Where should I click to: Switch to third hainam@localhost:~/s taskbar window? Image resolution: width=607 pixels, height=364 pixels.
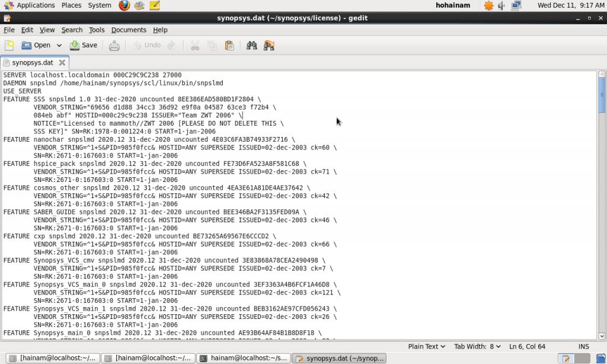[x=244, y=358]
